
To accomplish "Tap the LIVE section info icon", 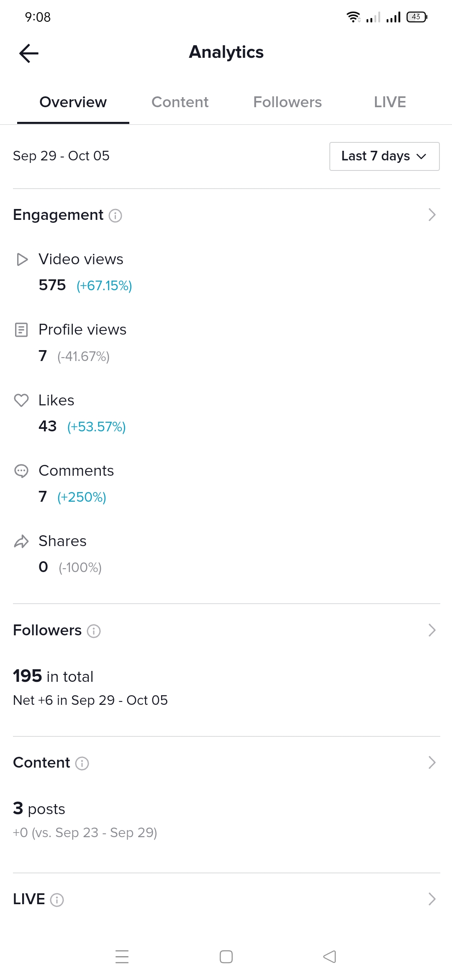I will click(x=57, y=900).
